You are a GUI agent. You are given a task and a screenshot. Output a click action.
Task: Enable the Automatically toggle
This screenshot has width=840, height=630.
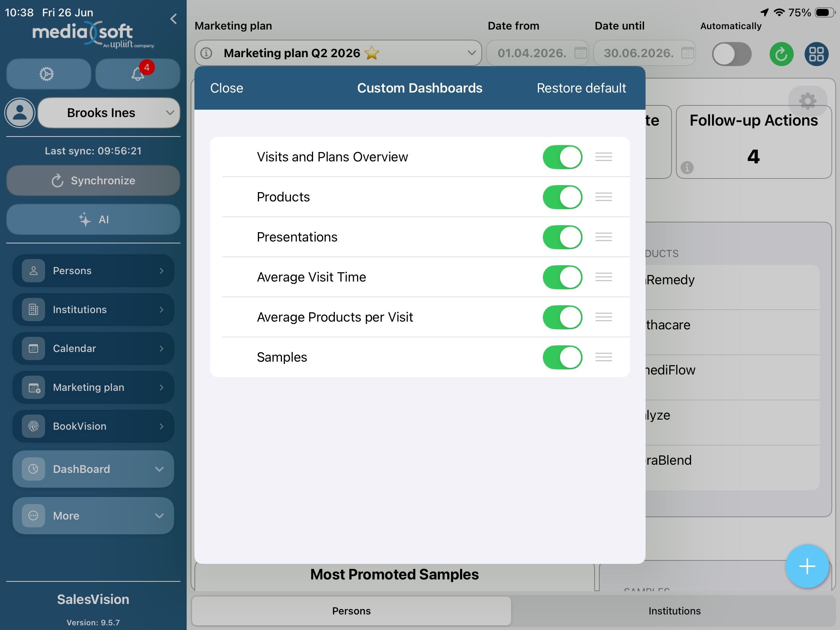click(x=731, y=54)
